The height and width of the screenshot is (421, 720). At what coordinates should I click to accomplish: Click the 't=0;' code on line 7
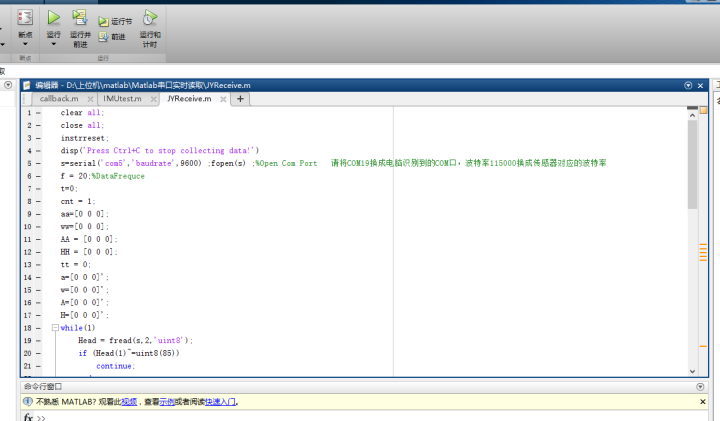click(69, 189)
